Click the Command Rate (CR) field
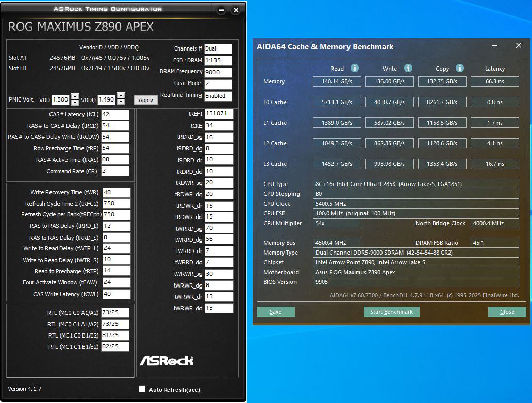Screen dimensions: 532x403 point(115,171)
